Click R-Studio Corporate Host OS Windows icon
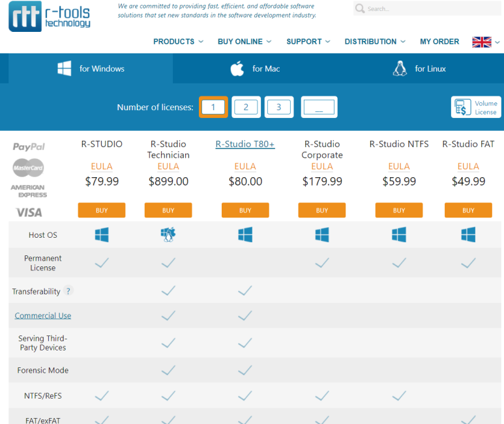The width and height of the screenshot is (504, 424). (322, 234)
